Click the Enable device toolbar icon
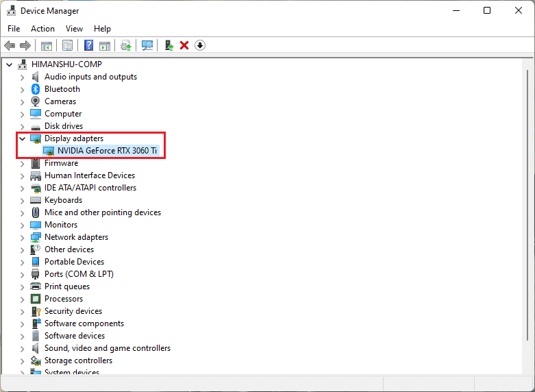 coord(169,45)
